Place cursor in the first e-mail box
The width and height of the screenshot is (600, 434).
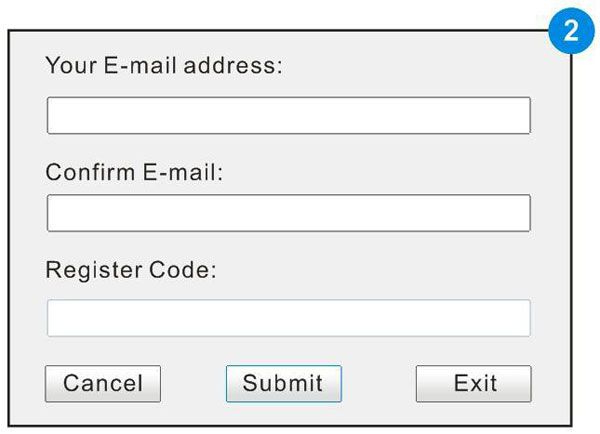pyautogui.click(x=288, y=116)
